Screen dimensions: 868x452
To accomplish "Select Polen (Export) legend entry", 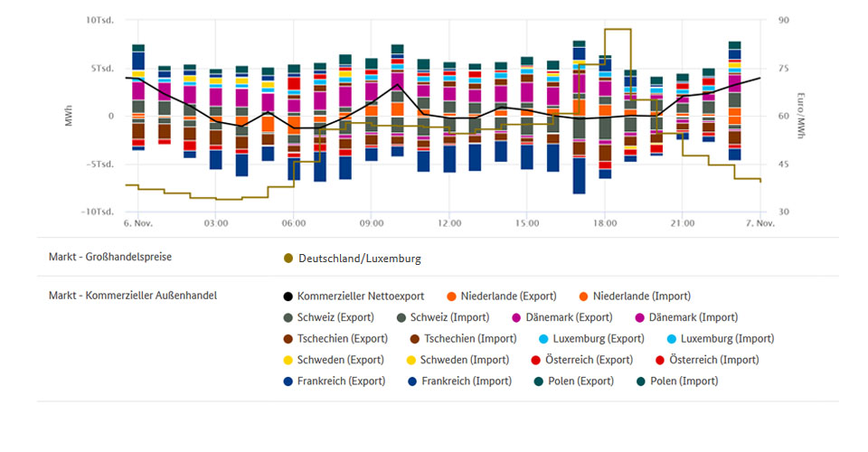I will click(x=573, y=381).
